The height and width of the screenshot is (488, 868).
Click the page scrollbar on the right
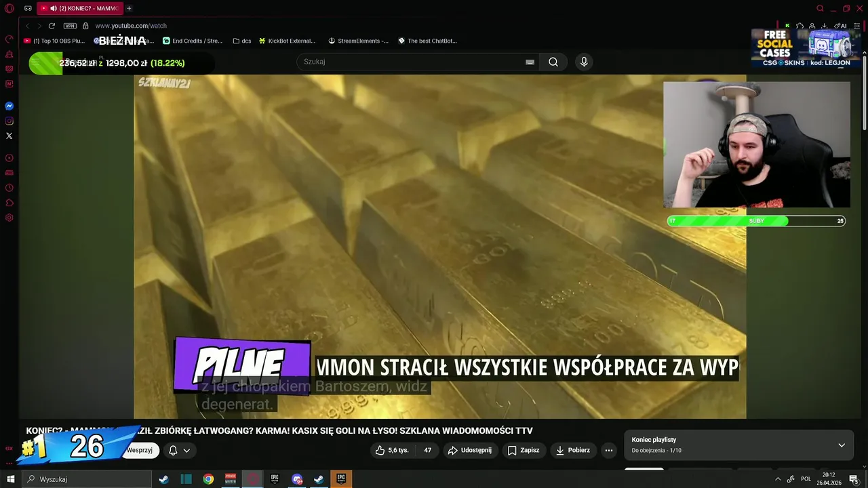coord(864,93)
